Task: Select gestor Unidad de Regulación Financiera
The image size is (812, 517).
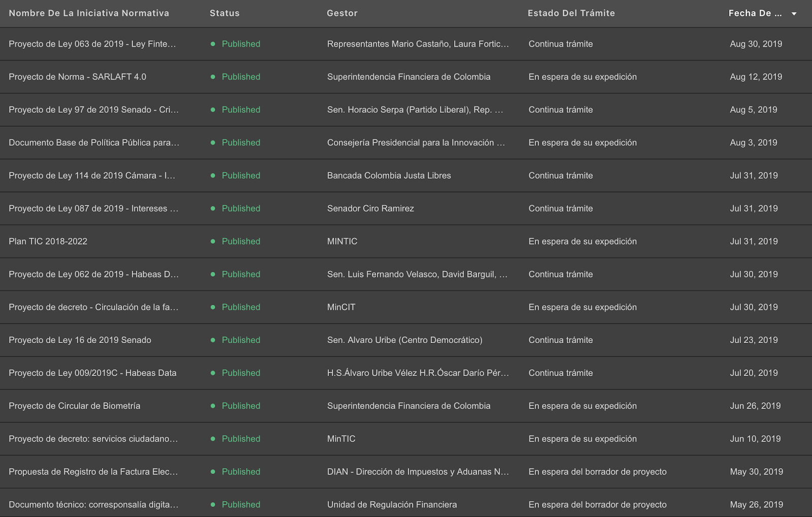Action: (392, 505)
